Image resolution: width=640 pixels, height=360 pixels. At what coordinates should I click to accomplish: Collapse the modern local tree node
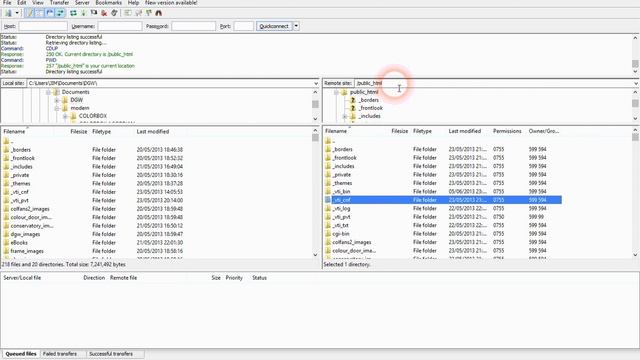tap(57, 108)
